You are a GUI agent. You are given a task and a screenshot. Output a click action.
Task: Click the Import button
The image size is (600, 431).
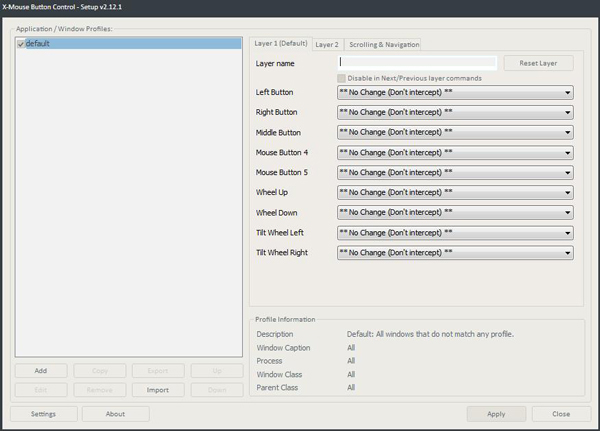click(x=158, y=390)
